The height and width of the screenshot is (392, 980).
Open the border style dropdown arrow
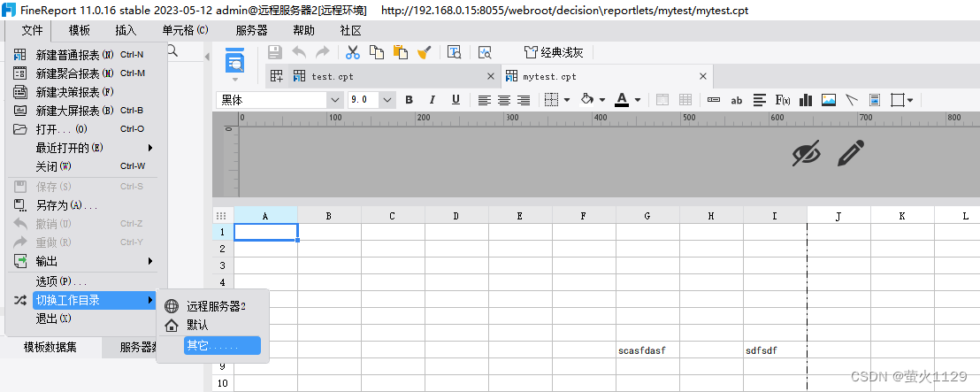click(567, 100)
